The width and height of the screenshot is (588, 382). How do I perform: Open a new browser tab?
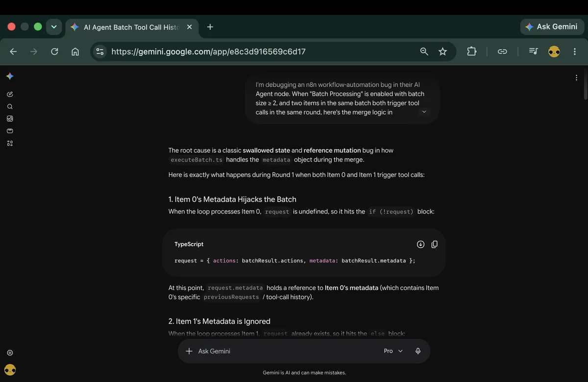[x=210, y=27]
